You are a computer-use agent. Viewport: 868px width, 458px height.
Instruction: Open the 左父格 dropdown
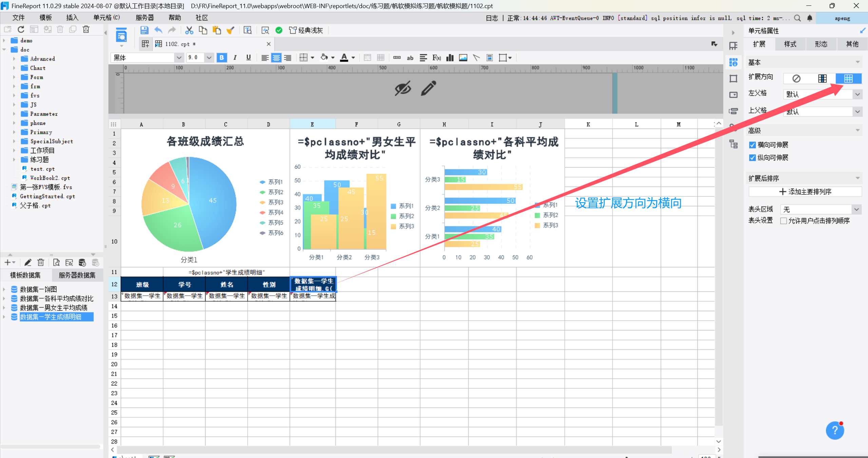point(857,94)
